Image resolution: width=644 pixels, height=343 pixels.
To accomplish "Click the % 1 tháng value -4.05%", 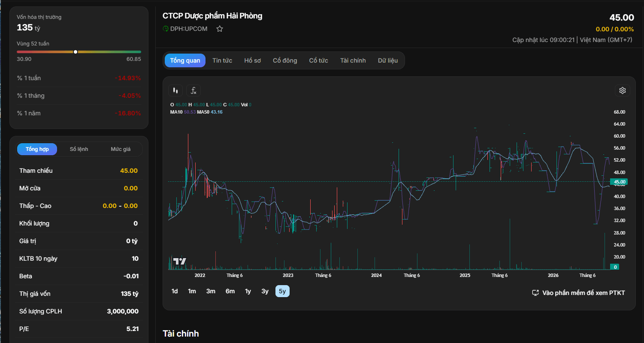I will (130, 96).
